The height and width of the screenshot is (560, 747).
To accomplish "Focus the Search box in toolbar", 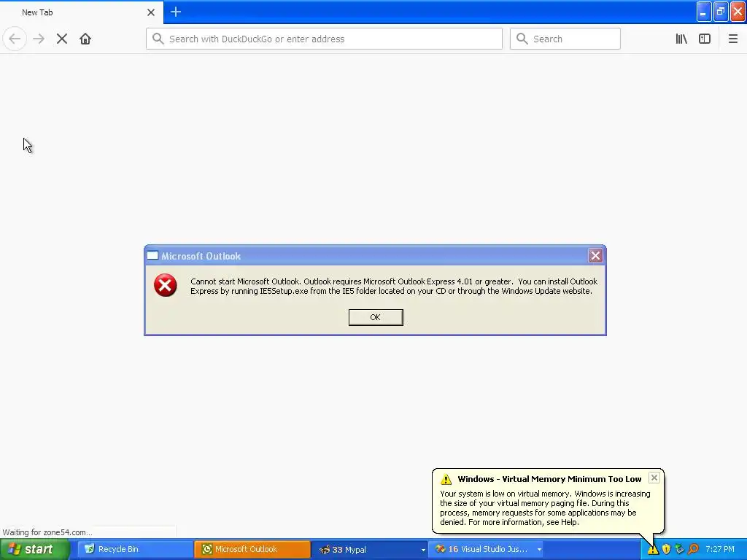I will click(x=565, y=39).
